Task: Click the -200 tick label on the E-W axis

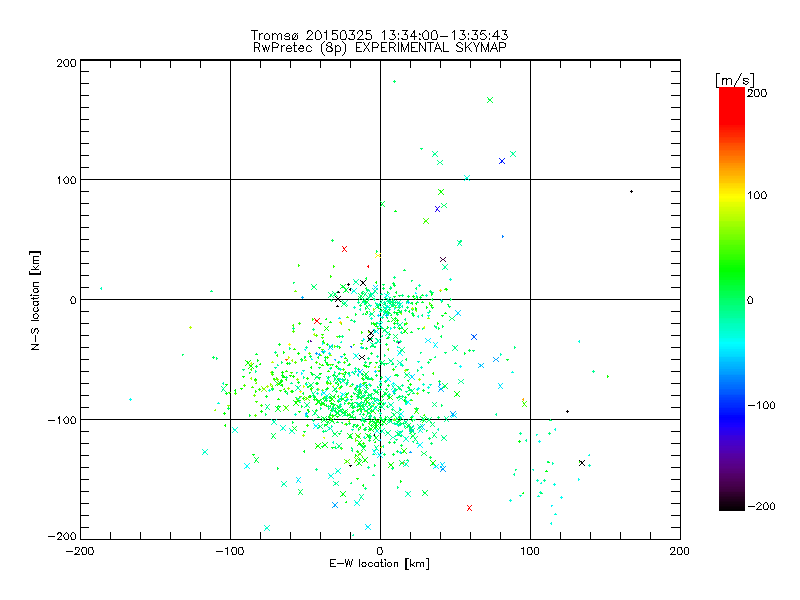Action: point(80,551)
